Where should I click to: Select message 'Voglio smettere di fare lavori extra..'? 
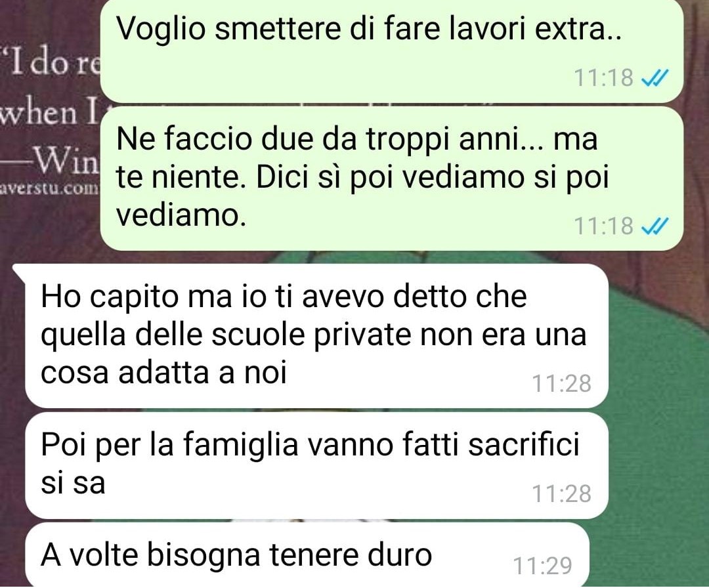click(391, 51)
